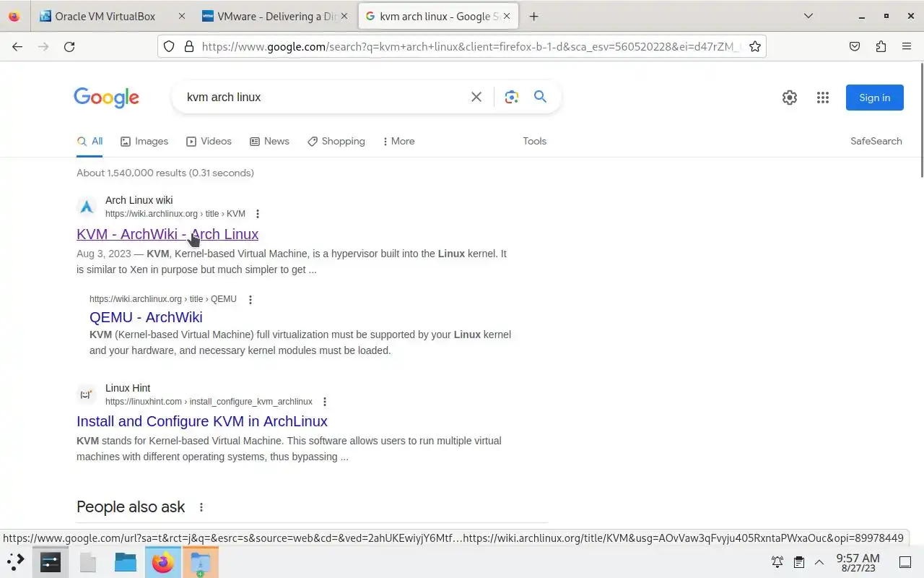
Task: Open options menu for Linux Hint result
Action: (x=325, y=402)
